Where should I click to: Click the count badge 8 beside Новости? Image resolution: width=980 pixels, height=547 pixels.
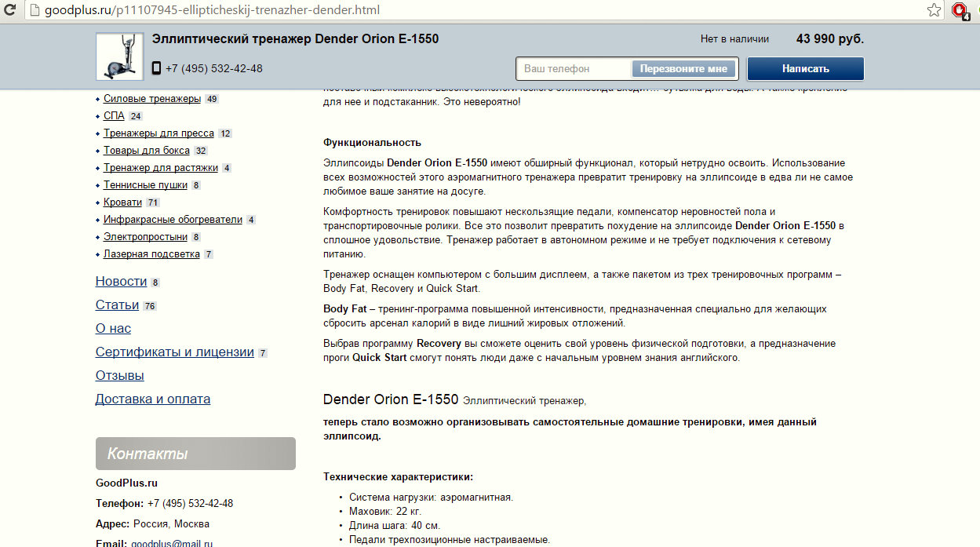tap(155, 283)
